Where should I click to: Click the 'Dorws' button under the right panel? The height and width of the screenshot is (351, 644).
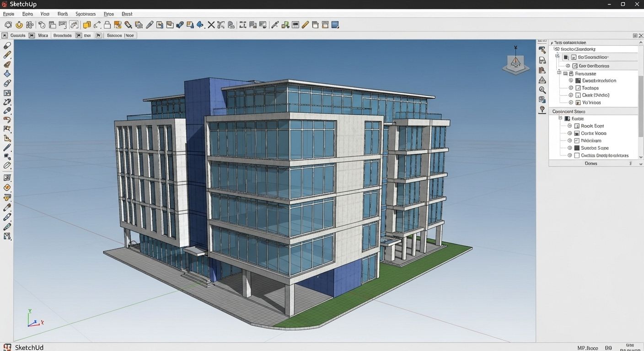click(591, 163)
